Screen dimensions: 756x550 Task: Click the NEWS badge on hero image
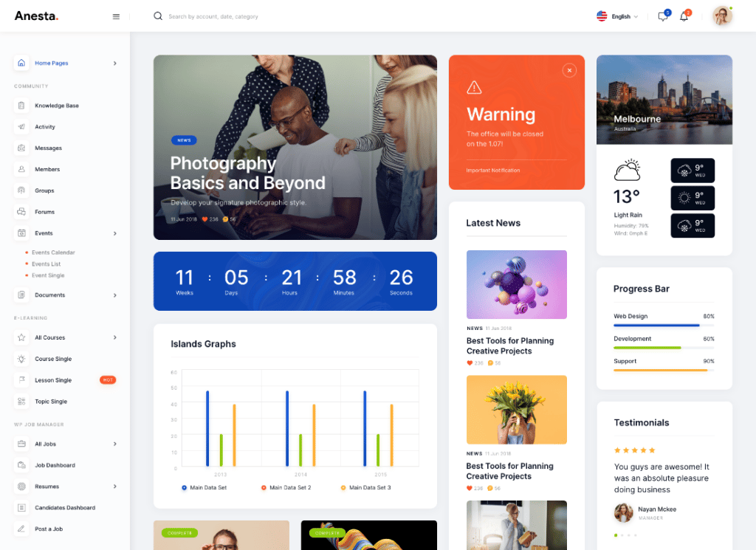coord(184,140)
